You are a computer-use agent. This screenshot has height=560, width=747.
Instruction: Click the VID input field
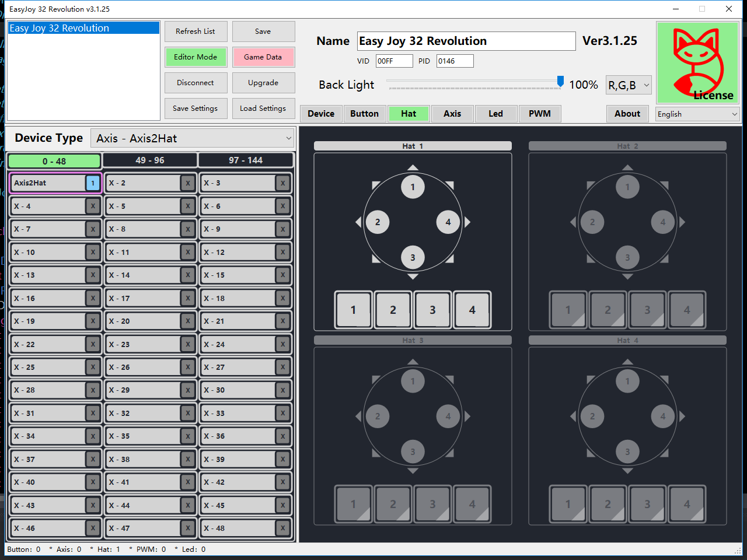pos(394,61)
